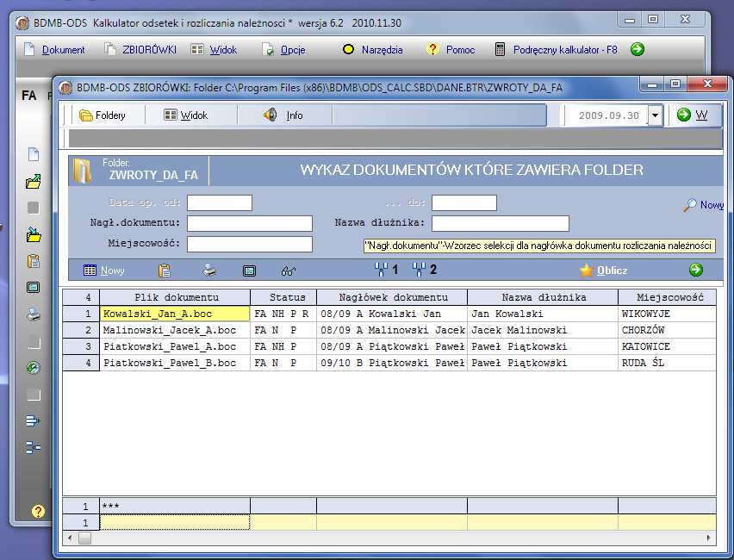
Task: Click green arrow icon in main window toolbar
Action: click(x=638, y=49)
